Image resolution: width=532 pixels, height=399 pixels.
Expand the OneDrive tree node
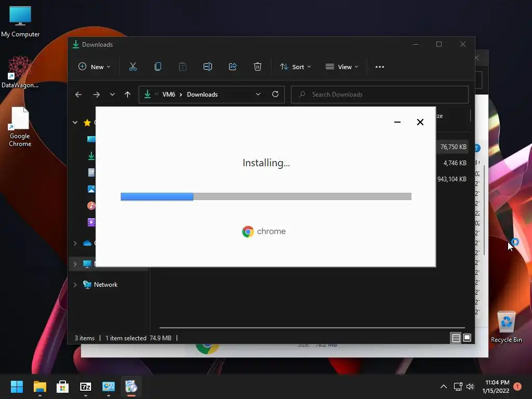pos(75,243)
